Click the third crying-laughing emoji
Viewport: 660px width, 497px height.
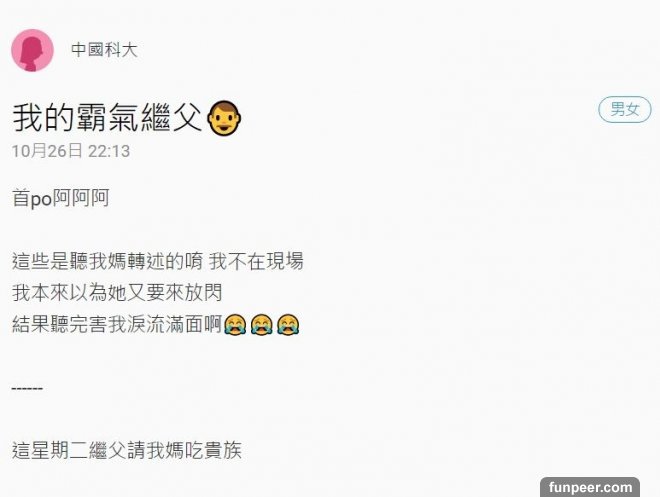[x=288, y=324]
